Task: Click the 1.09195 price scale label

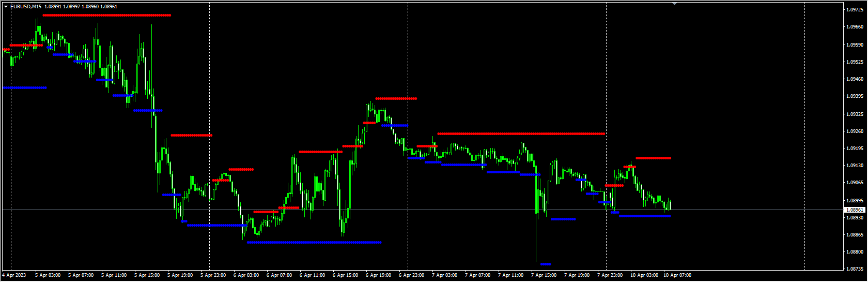Action: click(x=855, y=149)
